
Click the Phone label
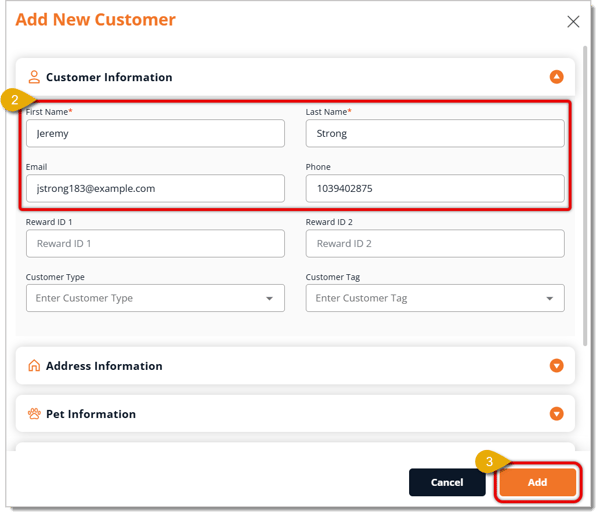click(x=318, y=167)
